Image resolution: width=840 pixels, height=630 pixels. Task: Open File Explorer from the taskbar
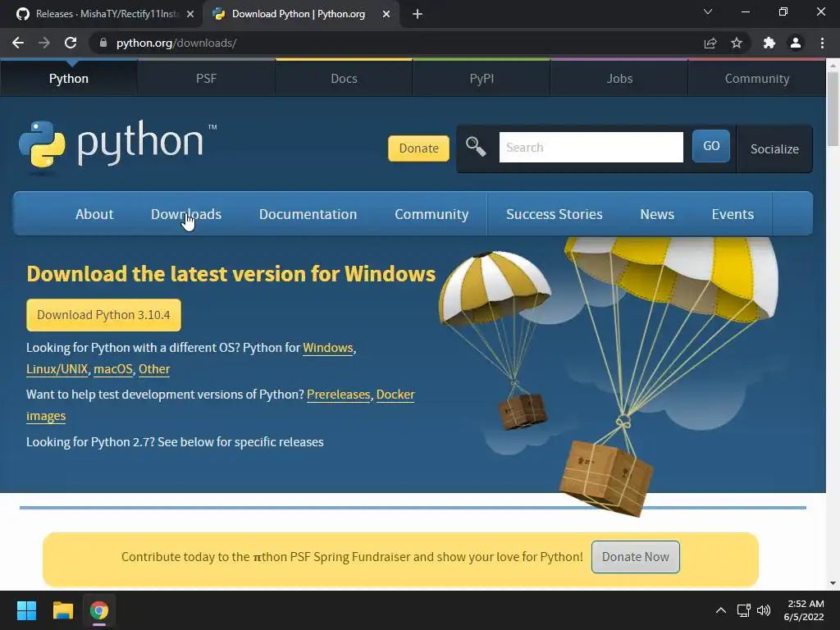click(x=62, y=610)
